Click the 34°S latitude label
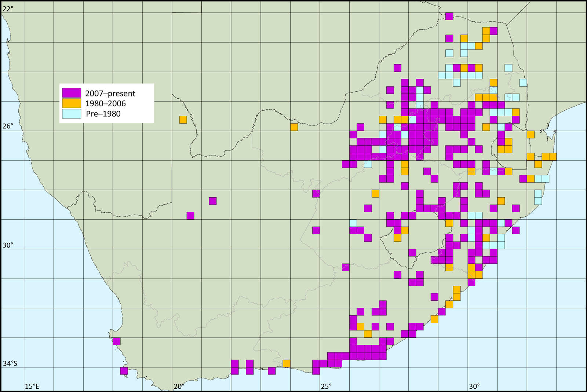The width and height of the screenshot is (587, 392). (10, 363)
